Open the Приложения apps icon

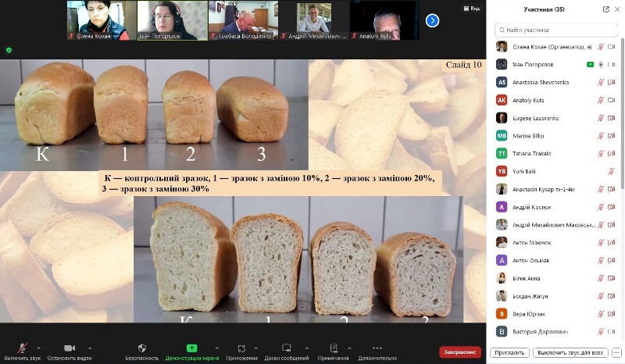click(241, 348)
